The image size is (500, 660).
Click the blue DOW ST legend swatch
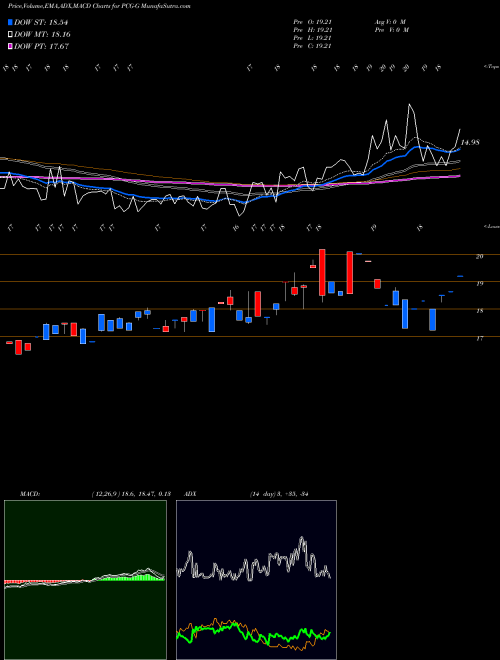pos(10,22)
